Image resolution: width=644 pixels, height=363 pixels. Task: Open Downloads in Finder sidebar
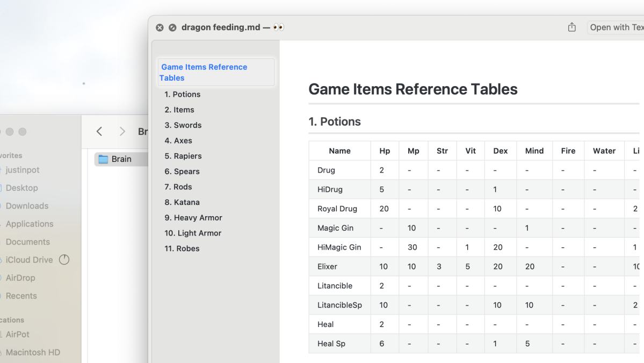[27, 206]
